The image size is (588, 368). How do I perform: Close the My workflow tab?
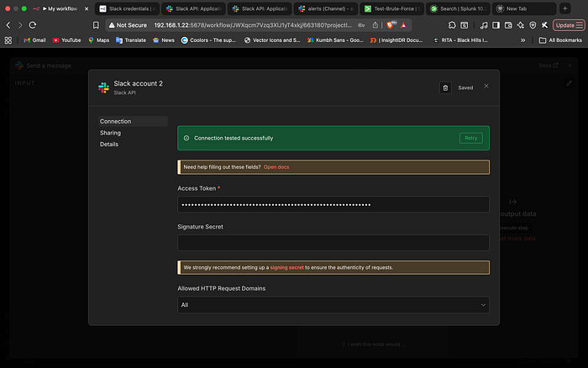(87, 8)
